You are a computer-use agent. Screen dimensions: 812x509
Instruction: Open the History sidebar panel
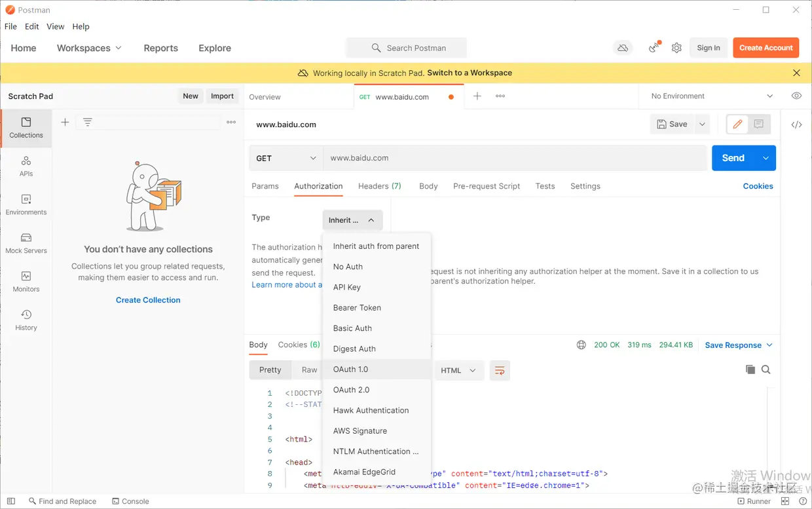(x=26, y=320)
